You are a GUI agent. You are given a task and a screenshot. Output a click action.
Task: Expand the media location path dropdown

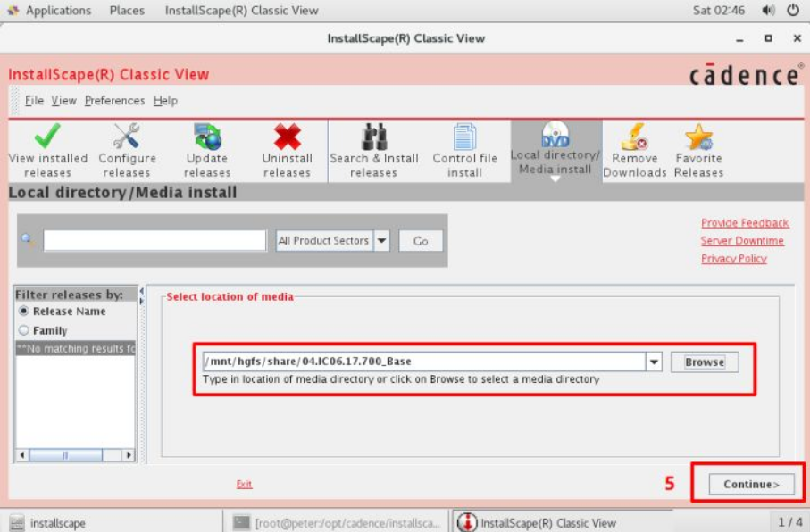coord(656,362)
